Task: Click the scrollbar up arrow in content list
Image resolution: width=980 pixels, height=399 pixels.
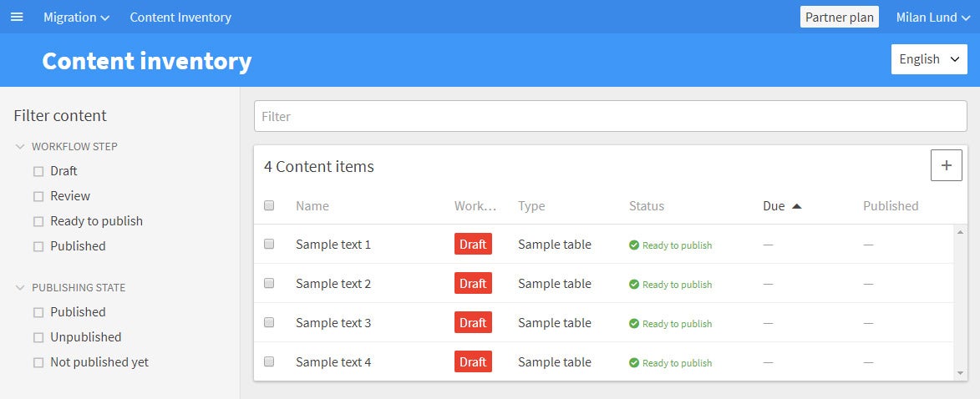Action: coord(960,232)
